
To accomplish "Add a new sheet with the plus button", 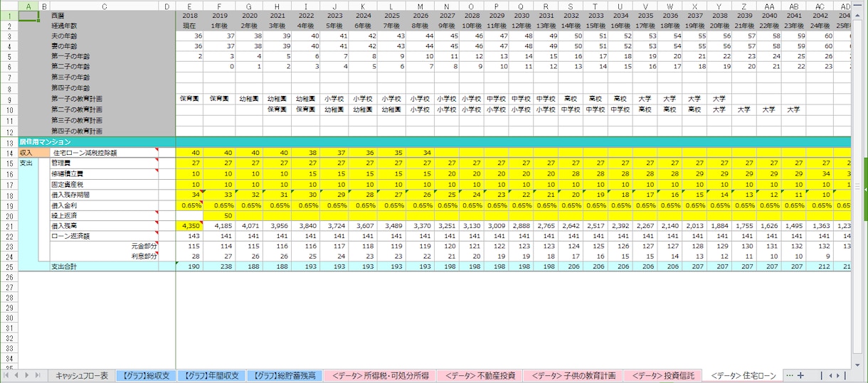I will (x=800, y=375).
